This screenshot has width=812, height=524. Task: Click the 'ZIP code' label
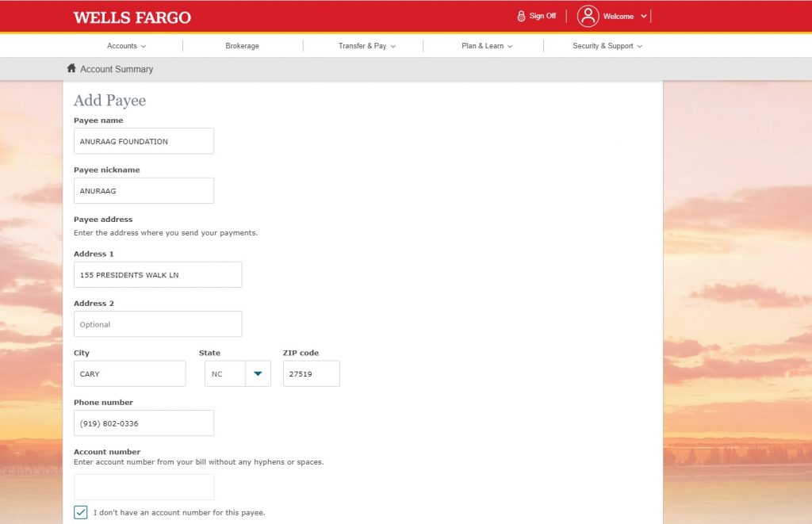(x=301, y=353)
